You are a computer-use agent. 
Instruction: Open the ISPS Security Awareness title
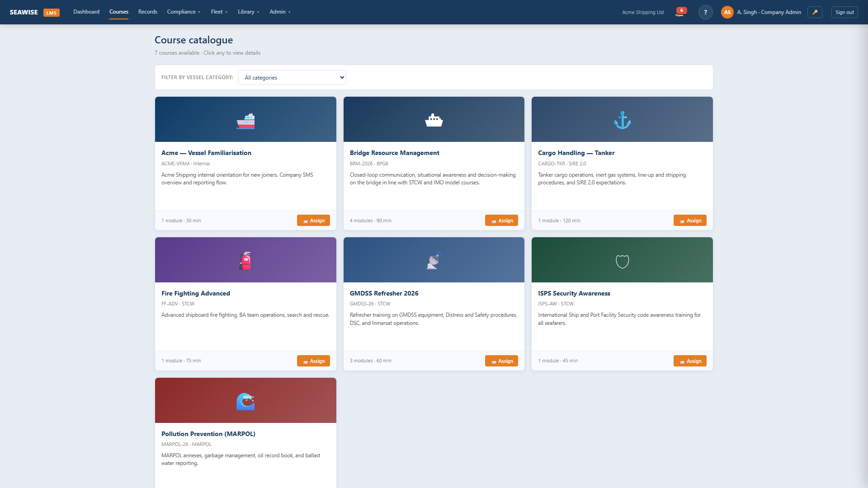point(574,293)
